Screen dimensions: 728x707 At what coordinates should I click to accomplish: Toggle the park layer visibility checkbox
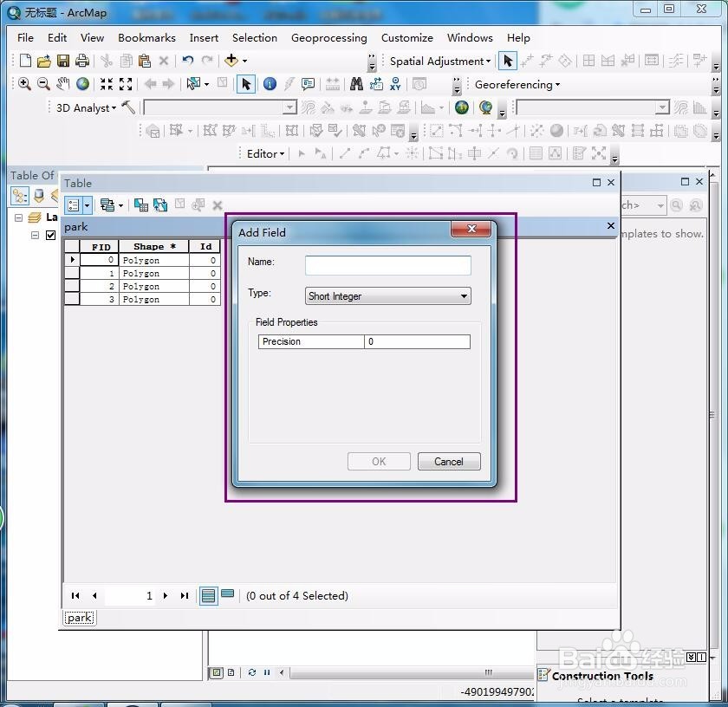pos(50,236)
